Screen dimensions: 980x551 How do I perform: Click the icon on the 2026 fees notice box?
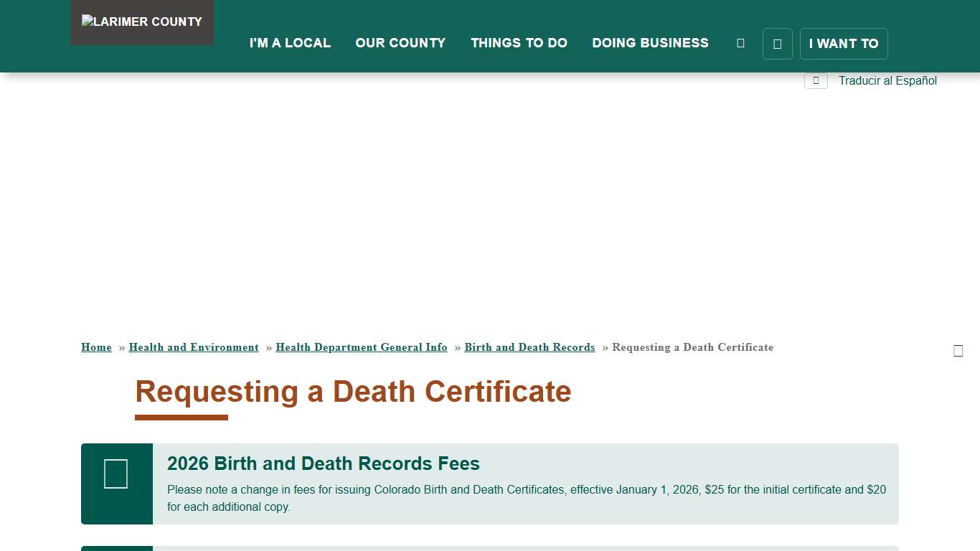coord(116,474)
